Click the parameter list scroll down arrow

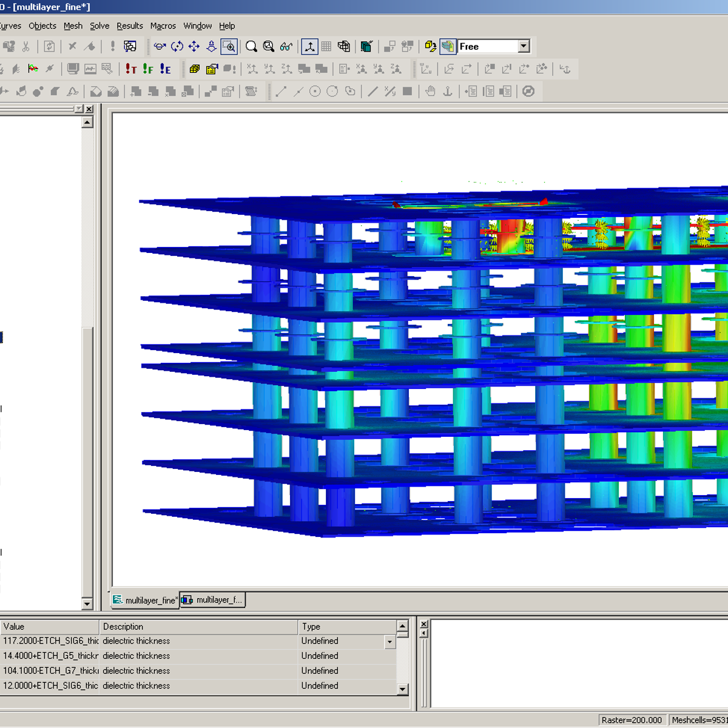(x=402, y=689)
